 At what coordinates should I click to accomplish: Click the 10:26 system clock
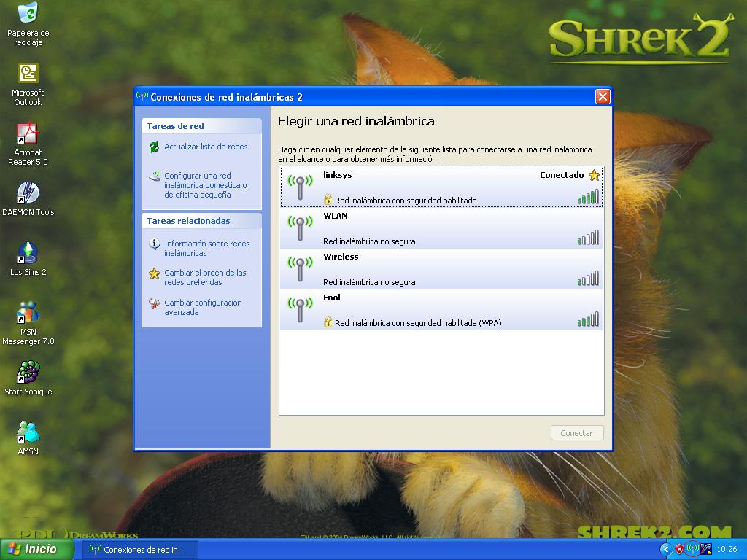point(727,550)
